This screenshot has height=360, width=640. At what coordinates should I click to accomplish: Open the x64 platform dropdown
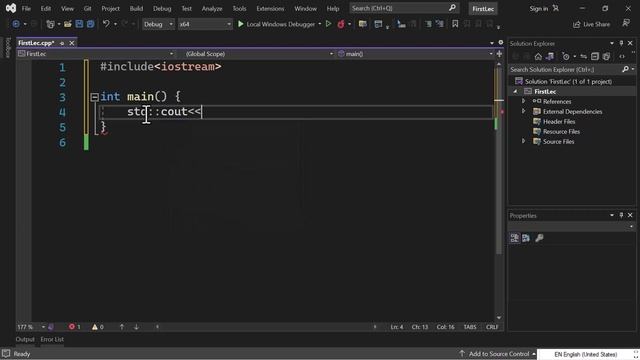pos(205,24)
